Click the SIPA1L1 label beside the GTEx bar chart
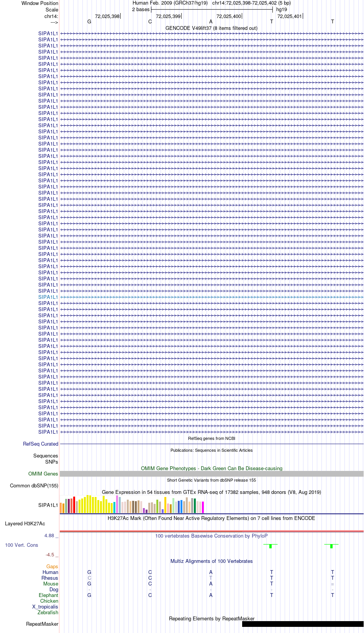 pos(48,505)
